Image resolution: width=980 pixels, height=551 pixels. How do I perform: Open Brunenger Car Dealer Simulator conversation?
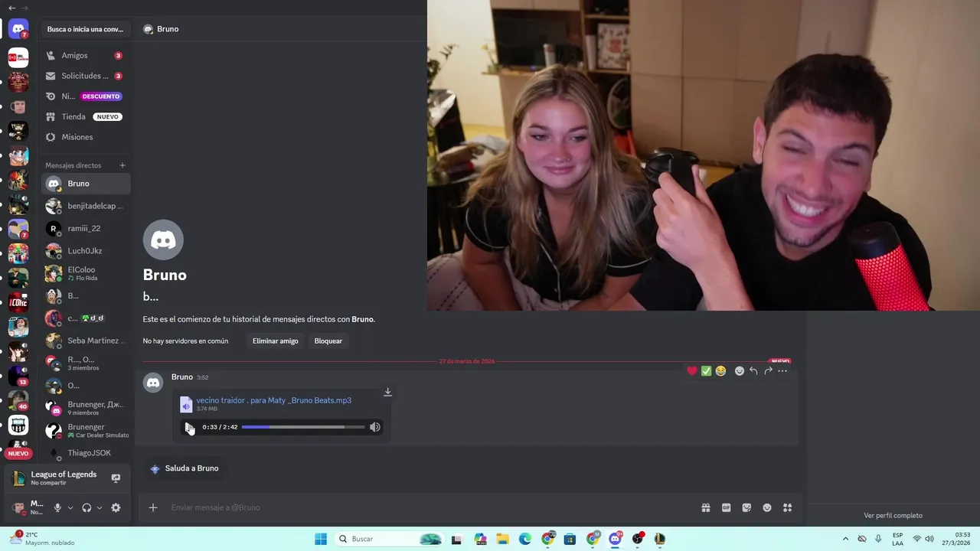85,430
